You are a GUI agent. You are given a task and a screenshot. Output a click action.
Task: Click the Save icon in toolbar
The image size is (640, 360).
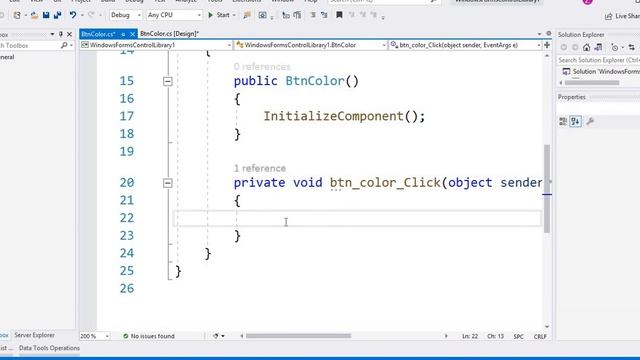coord(46,15)
